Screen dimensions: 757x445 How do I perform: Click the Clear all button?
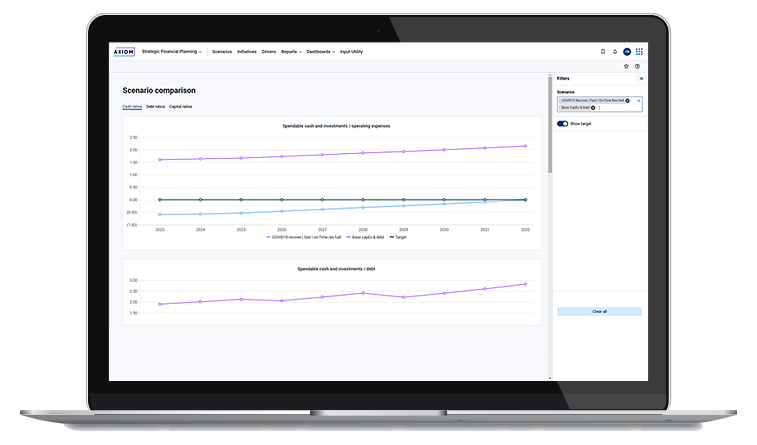click(x=599, y=311)
